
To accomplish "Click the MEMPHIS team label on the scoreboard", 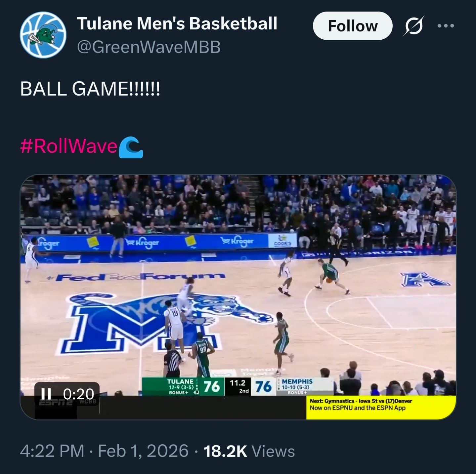I will click(x=297, y=381).
